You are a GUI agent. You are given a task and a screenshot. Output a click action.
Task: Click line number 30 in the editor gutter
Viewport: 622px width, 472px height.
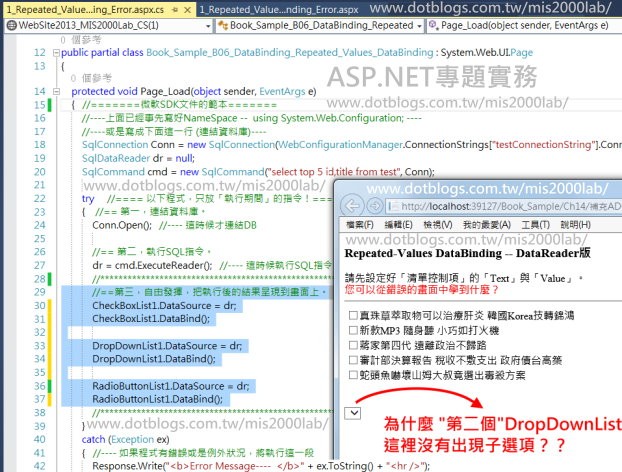pos(40,305)
